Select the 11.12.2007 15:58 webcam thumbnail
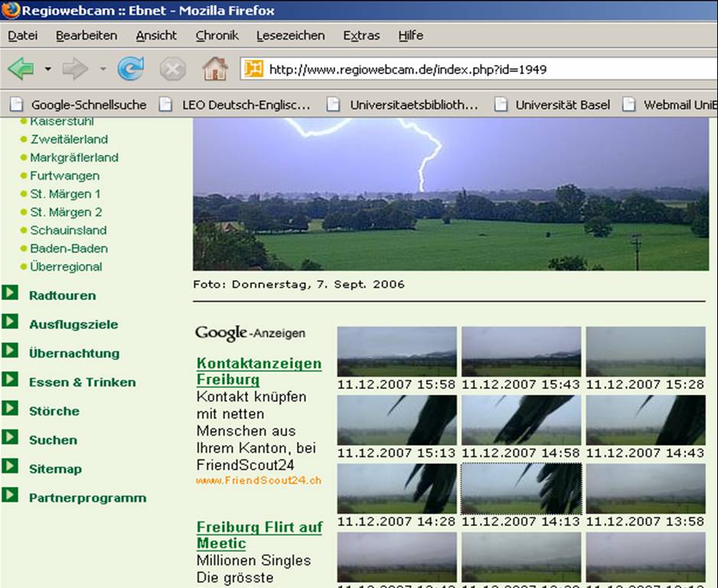Screen dimensions: 718x588 click(397, 351)
